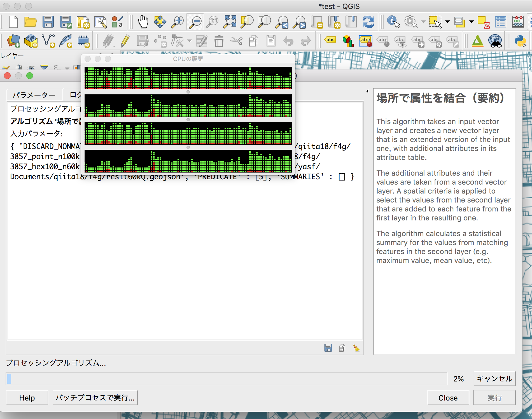Open the attribute table
Image resolution: width=532 pixels, height=419 pixels.
click(500, 22)
